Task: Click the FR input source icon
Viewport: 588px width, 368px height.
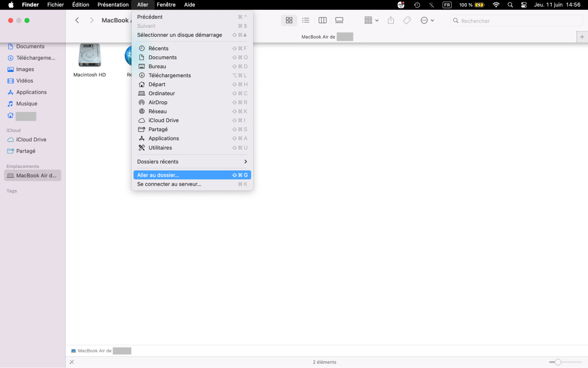Action: click(447, 5)
